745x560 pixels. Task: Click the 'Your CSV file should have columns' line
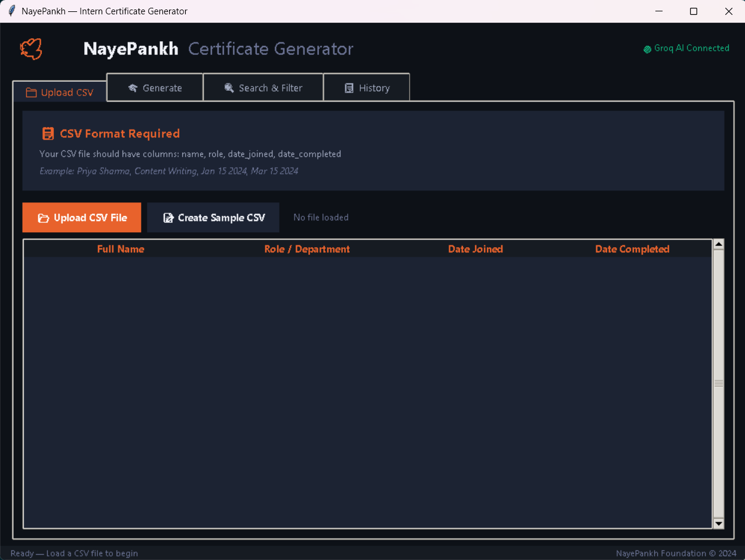click(x=190, y=154)
